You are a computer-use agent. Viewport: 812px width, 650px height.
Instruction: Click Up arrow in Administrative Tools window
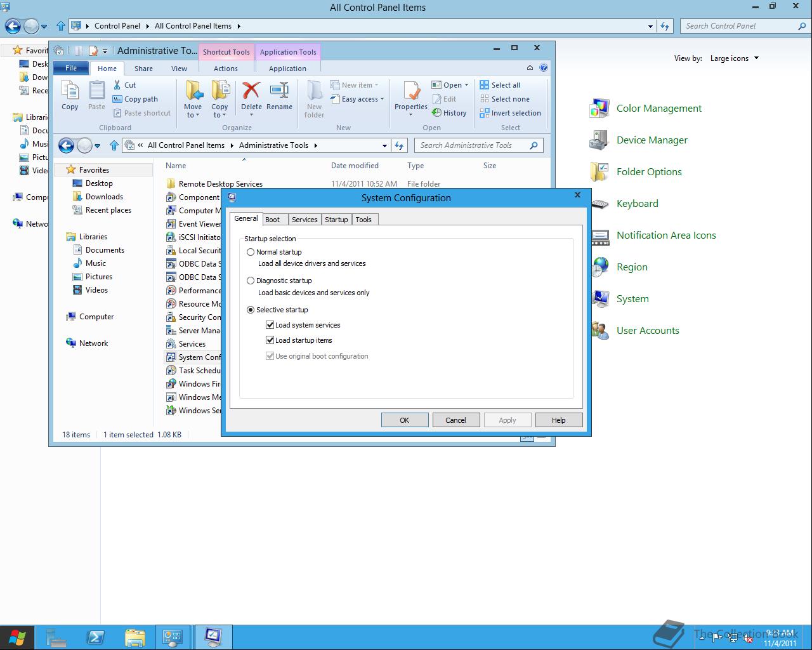pos(114,145)
